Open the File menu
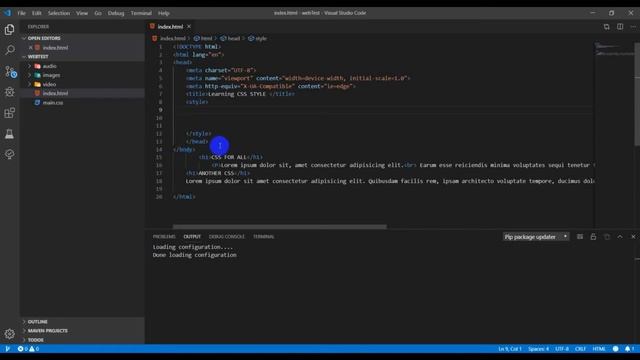Screen dimensions: 640x360 21,13
